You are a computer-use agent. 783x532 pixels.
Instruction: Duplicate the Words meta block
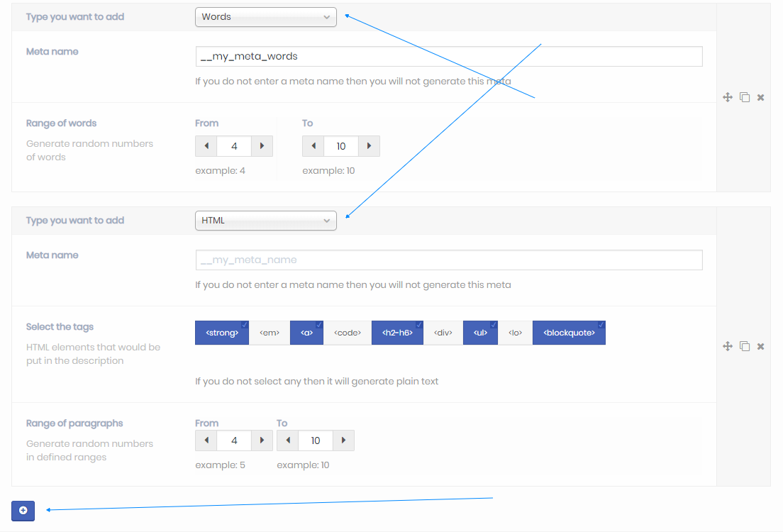745,97
